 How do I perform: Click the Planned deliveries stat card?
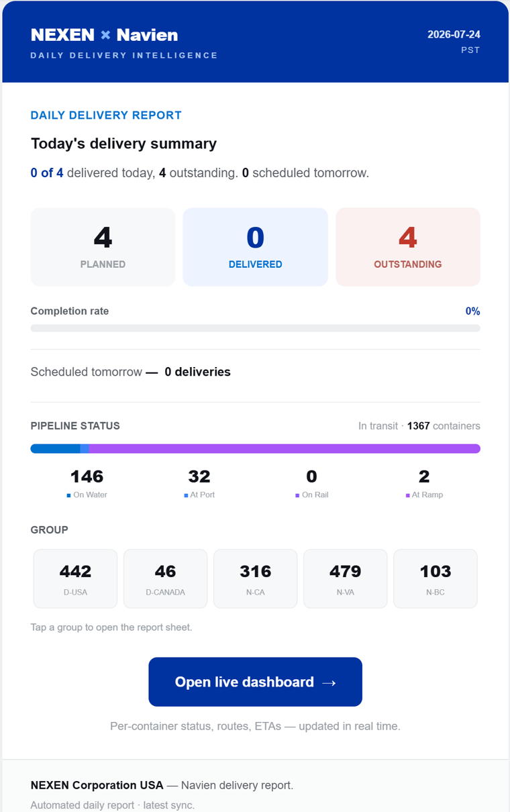pos(103,247)
